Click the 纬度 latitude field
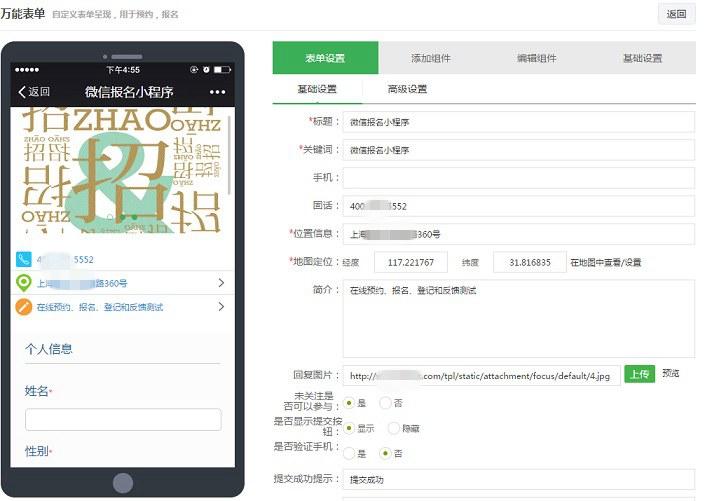 [530, 262]
